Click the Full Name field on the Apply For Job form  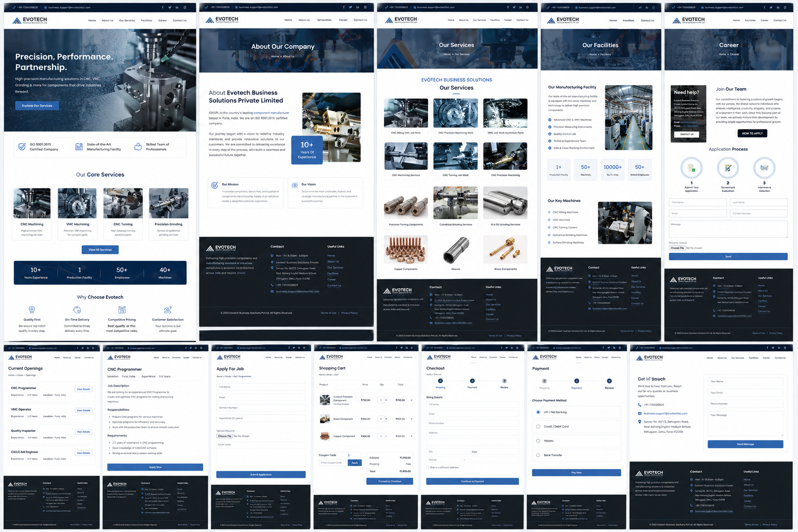tap(261, 387)
